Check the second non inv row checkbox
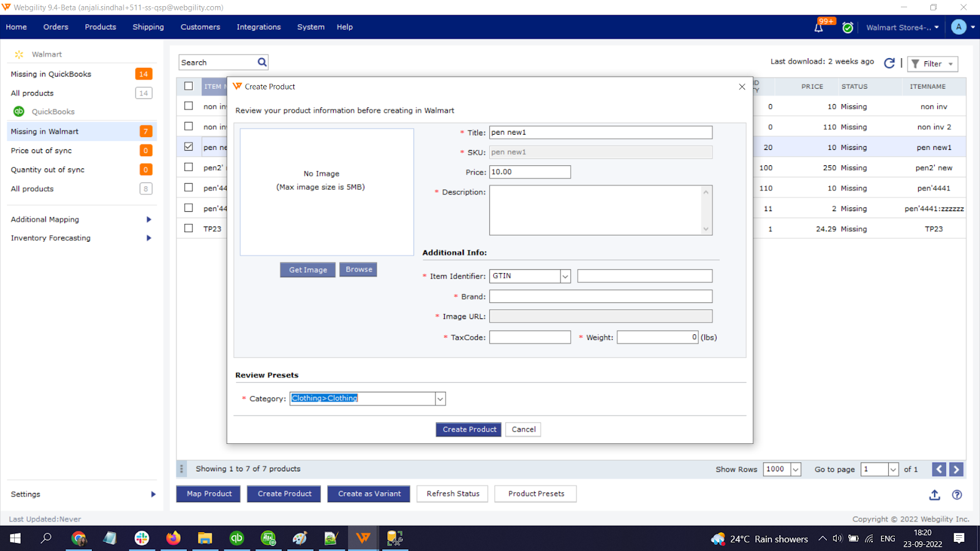 [189, 126]
